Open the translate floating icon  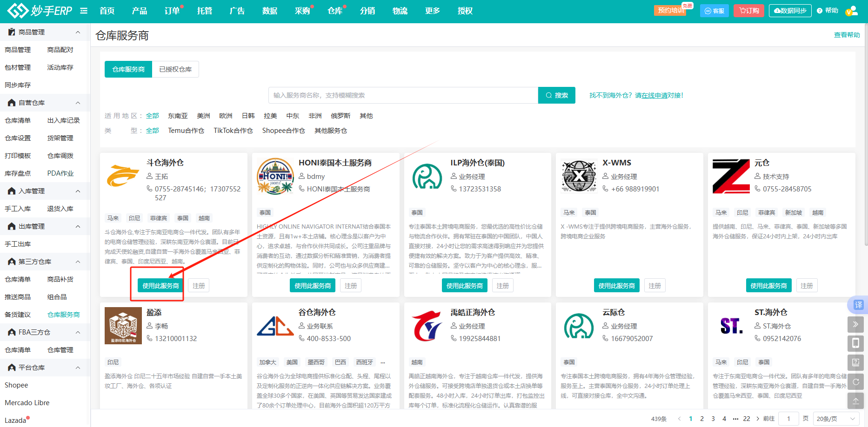pyautogui.click(x=858, y=305)
